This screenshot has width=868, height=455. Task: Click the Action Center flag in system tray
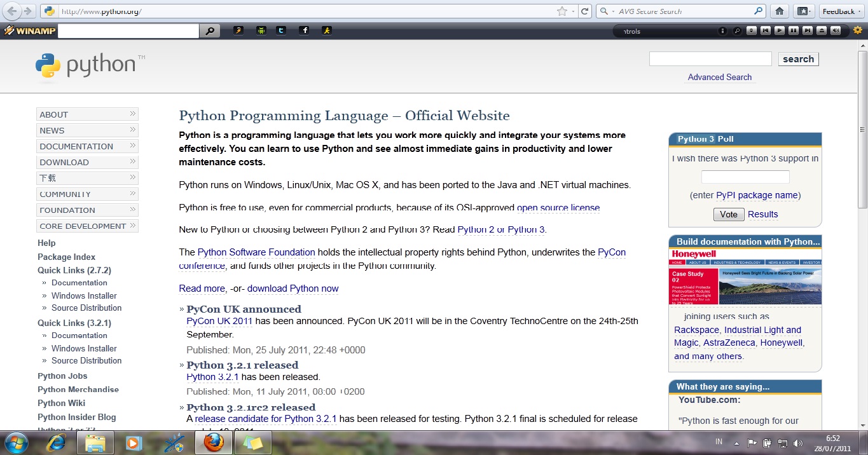(x=752, y=443)
